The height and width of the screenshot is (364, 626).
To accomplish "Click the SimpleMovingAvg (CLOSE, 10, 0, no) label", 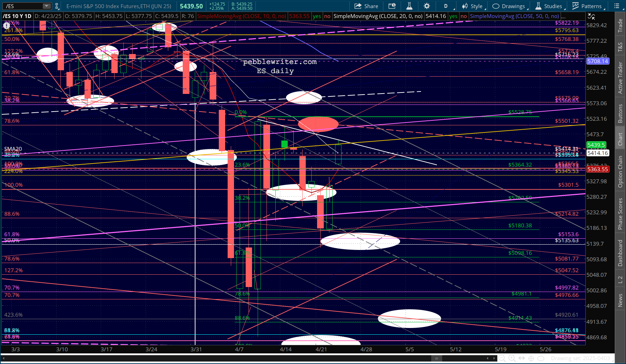I will (x=242, y=16).
